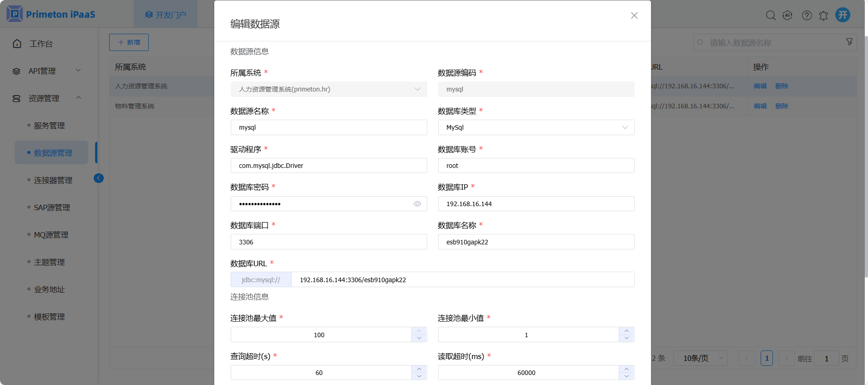This screenshot has width=868, height=385.
Task: Increase the connection pool maximum value
Action: coord(419,331)
